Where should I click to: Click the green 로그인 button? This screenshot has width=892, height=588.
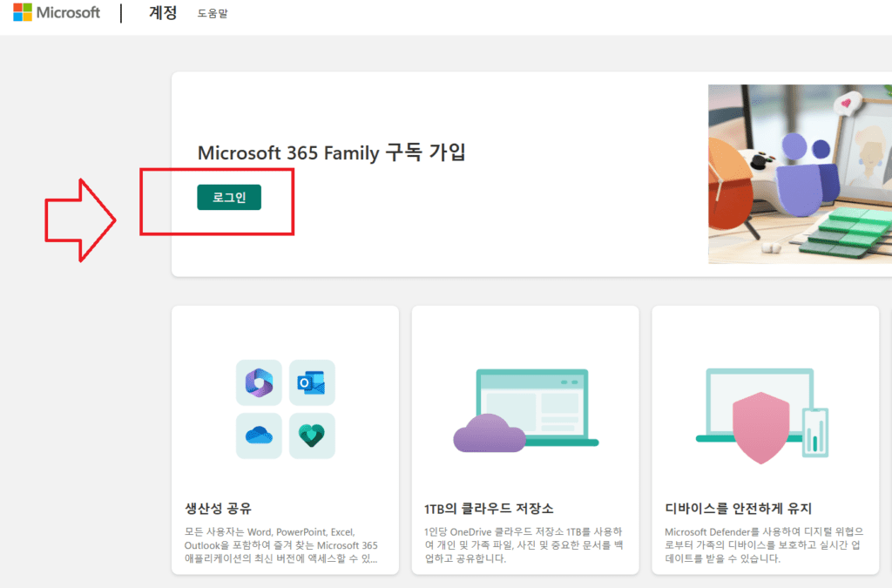coord(229,198)
